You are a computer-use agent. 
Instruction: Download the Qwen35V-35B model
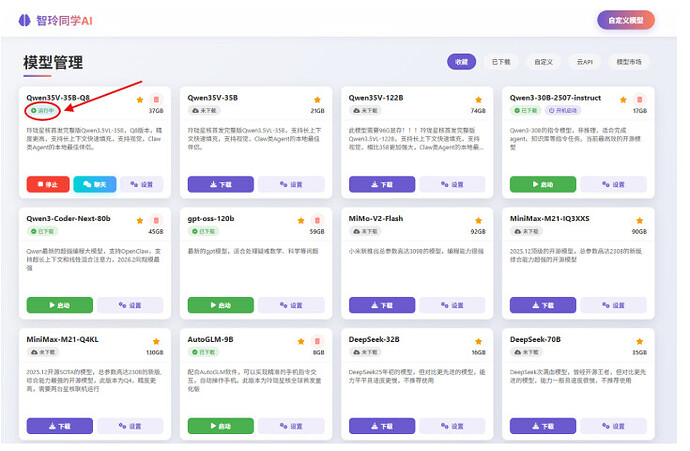221,184
